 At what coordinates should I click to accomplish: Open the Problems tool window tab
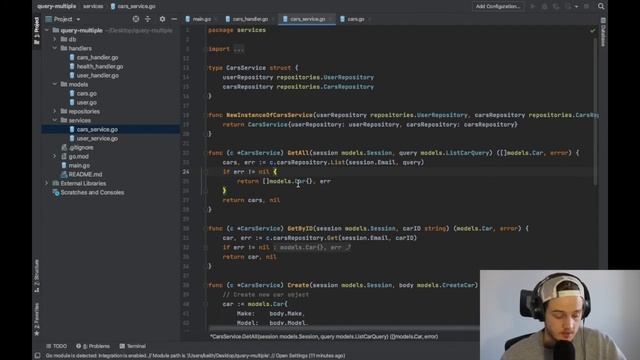[93, 346]
